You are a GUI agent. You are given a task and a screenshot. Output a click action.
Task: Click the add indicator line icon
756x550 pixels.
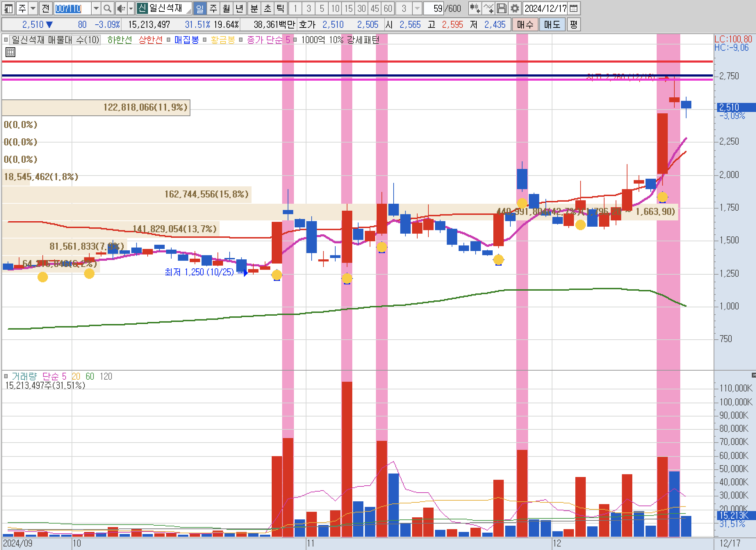(x=488, y=8)
